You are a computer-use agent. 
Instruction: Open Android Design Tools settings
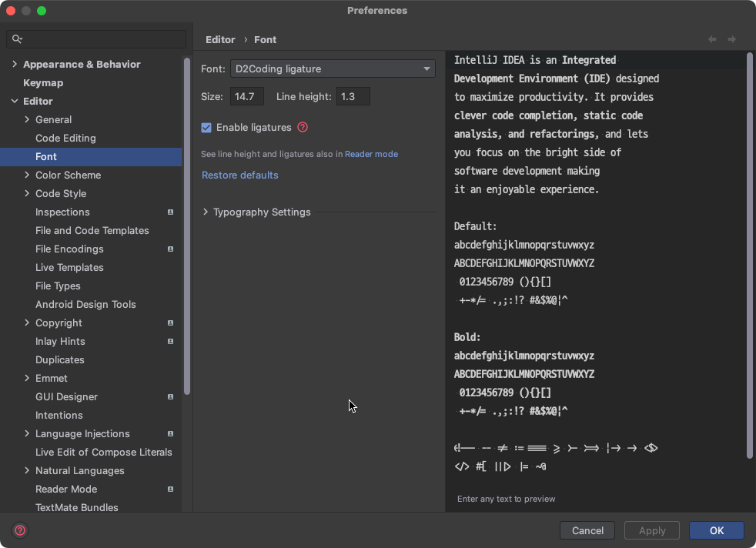85,305
